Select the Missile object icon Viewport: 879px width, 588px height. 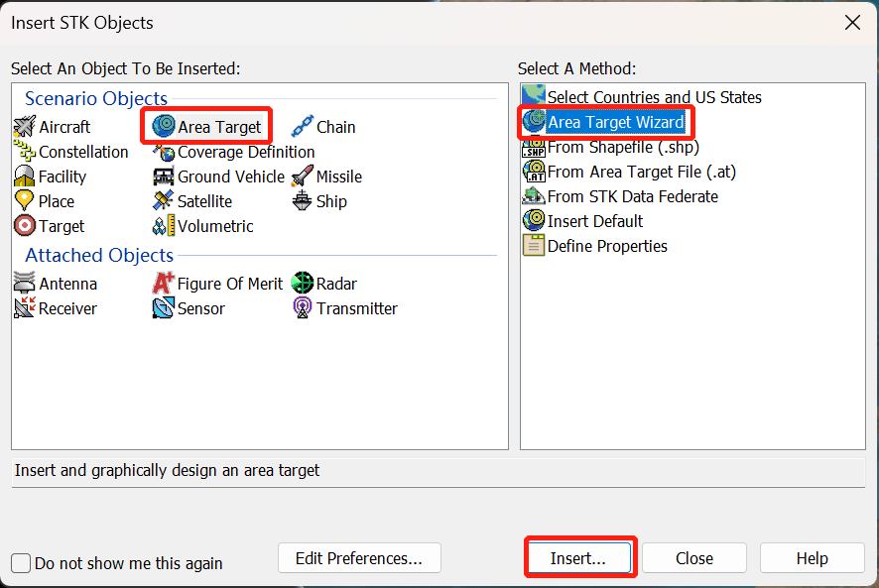point(303,176)
